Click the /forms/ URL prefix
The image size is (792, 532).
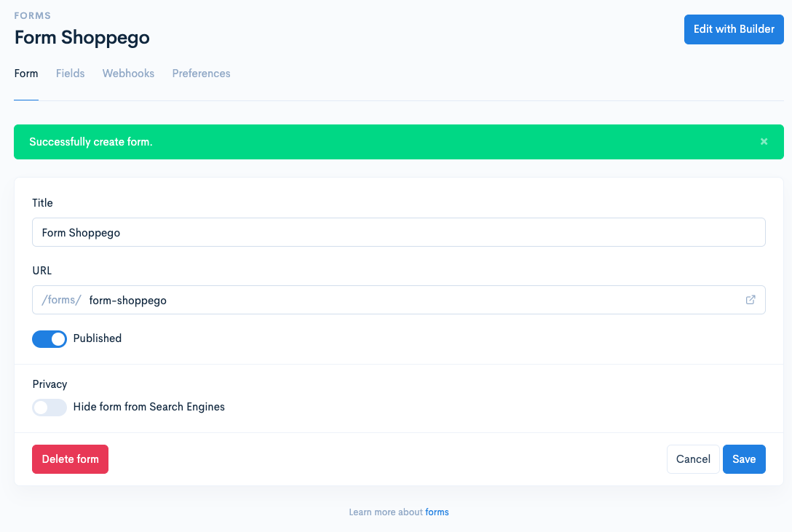61,300
